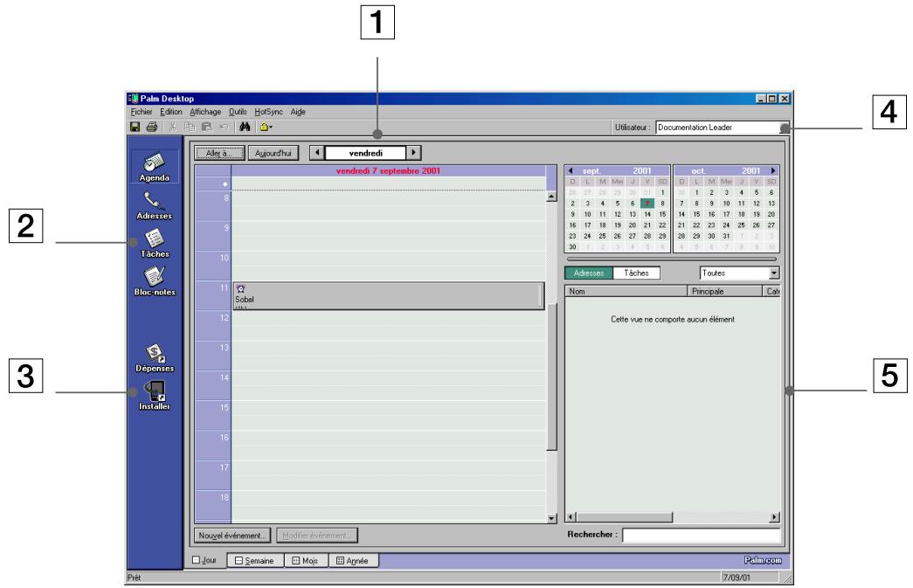Click the Installer tool icon
913x588 pixels.
pos(155,396)
